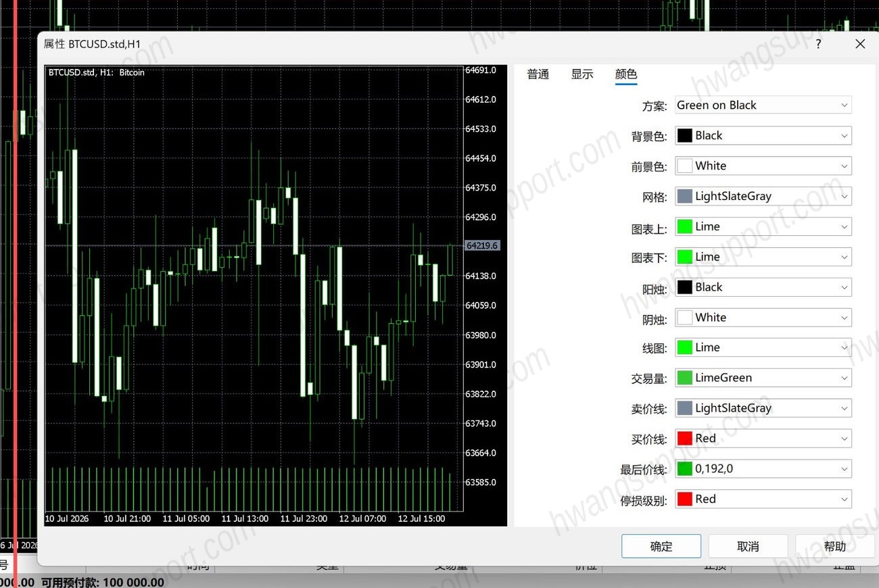This screenshot has width=879, height=588.
Task: Expand the 网格 LightSlateGray dropdown
Action: click(763, 196)
